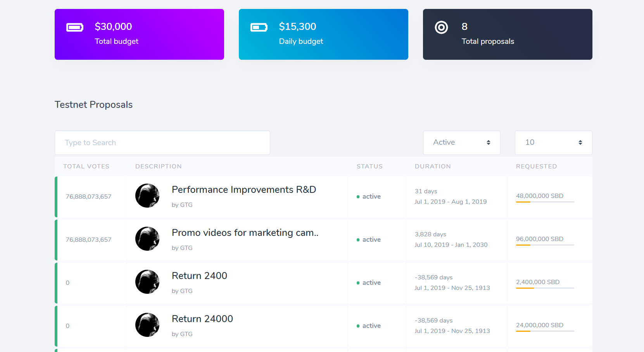Click the $15,300 Daily budget card
The height and width of the screenshot is (352, 644).
pos(323,34)
